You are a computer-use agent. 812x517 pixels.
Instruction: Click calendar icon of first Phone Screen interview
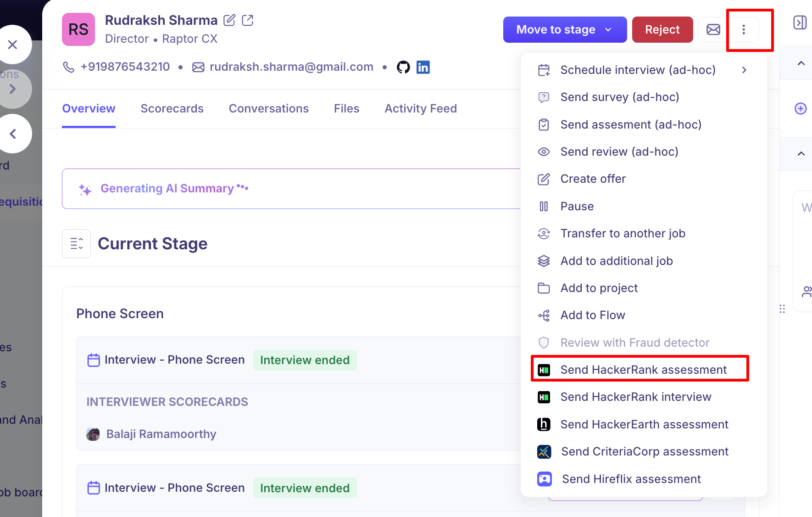[94, 360]
